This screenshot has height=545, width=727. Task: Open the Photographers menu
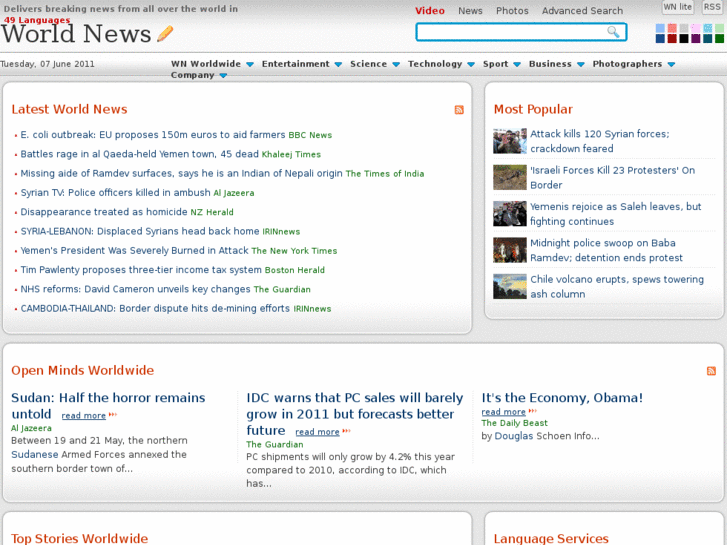(x=627, y=64)
